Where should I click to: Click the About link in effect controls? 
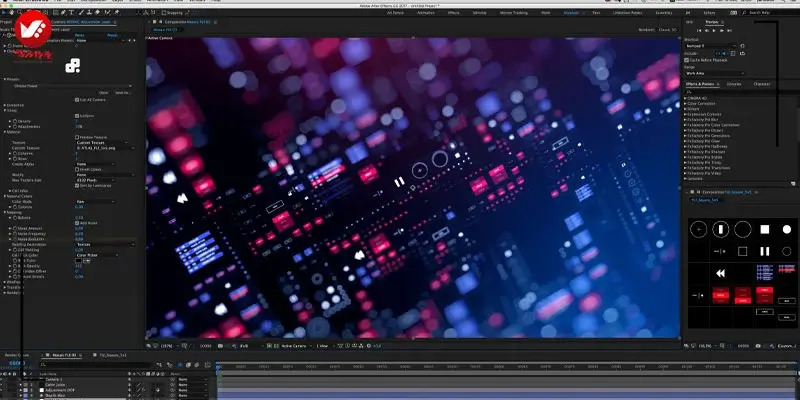pos(112,35)
